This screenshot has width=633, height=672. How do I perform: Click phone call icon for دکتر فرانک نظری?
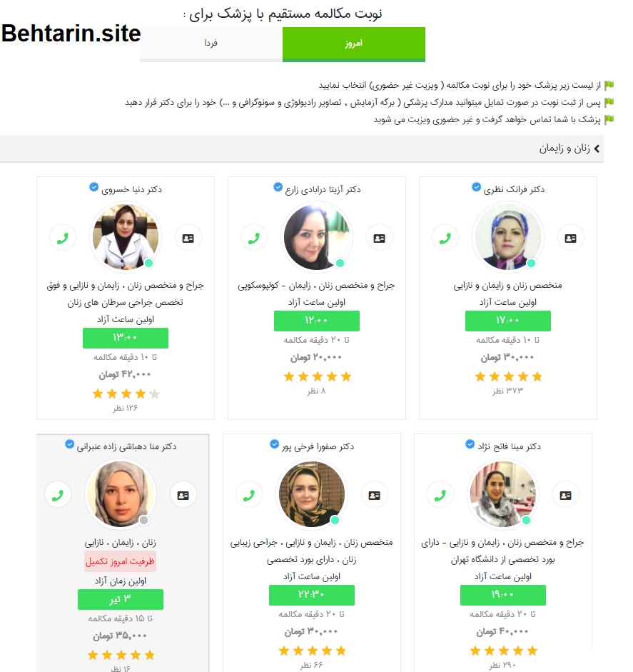(x=443, y=238)
